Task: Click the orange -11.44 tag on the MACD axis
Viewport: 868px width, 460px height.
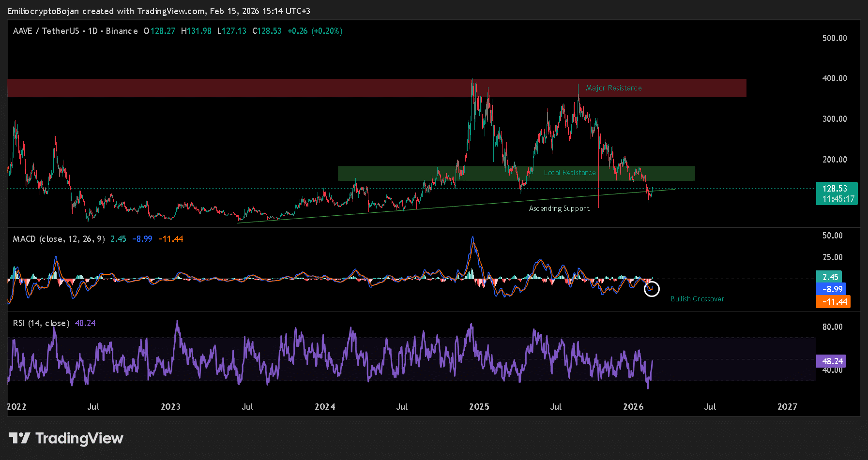Action: (x=834, y=302)
